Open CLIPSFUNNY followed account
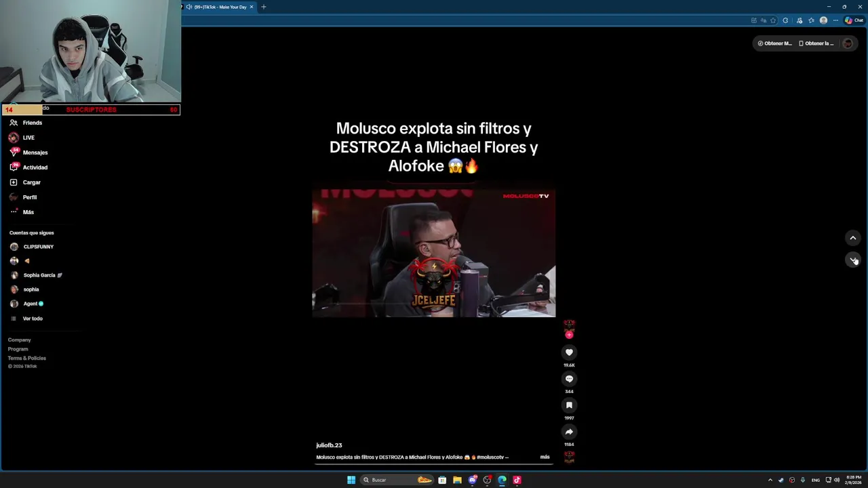Viewport: 868px width, 488px height. click(32, 247)
